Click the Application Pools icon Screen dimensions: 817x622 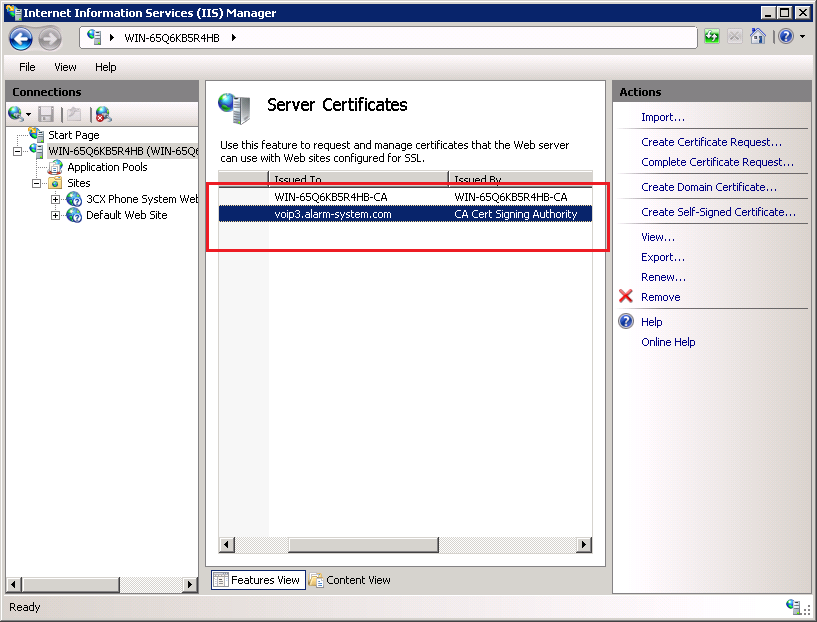(x=55, y=167)
